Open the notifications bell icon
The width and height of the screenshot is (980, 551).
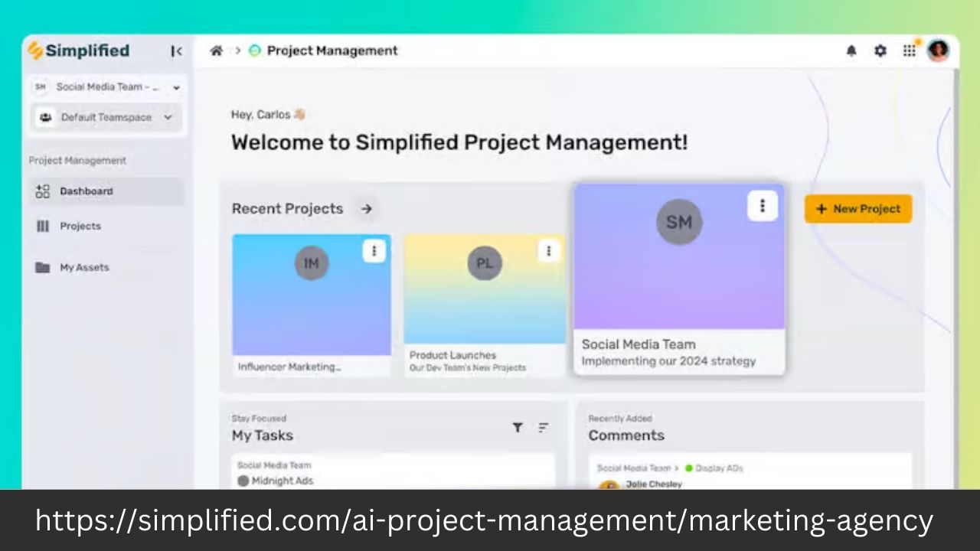click(x=851, y=51)
